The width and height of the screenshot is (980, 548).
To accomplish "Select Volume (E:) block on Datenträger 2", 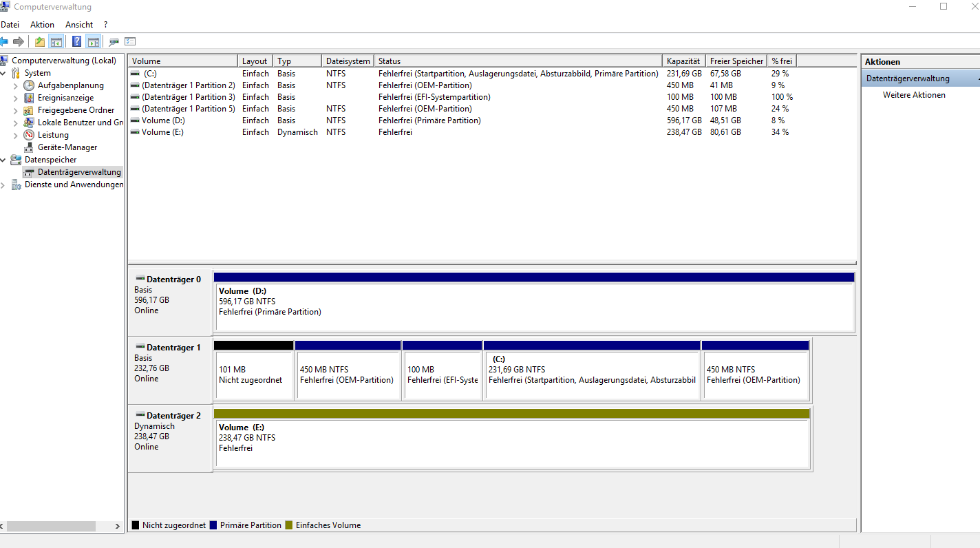I will [x=512, y=438].
